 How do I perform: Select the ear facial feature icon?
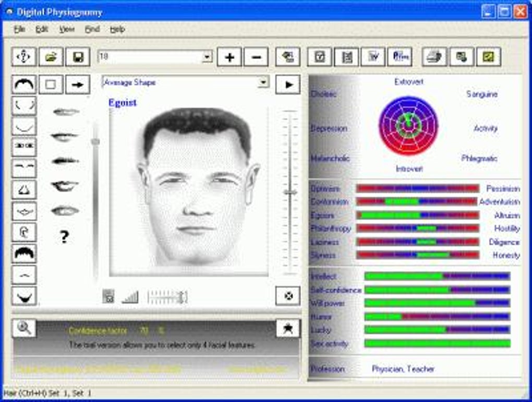click(x=24, y=232)
